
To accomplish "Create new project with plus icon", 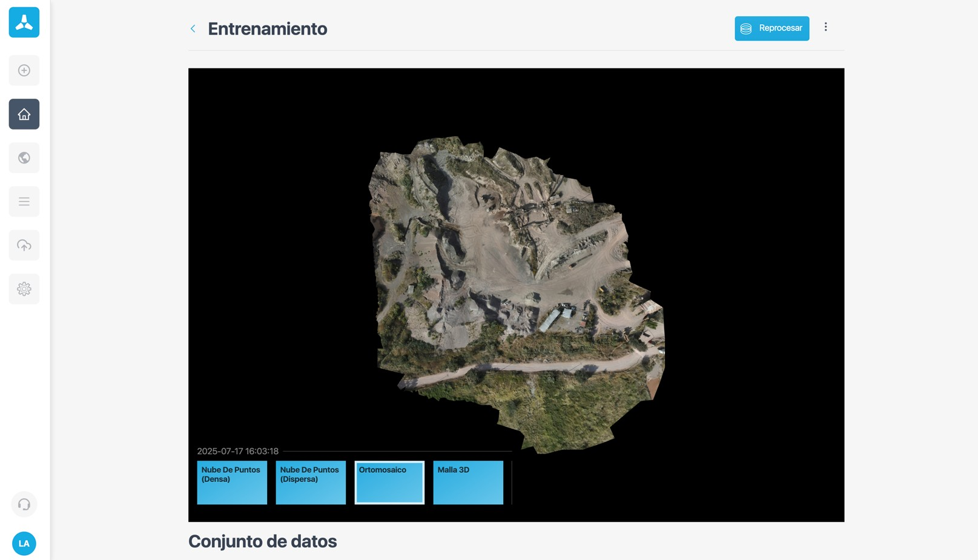I will click(x=24, y=71).
